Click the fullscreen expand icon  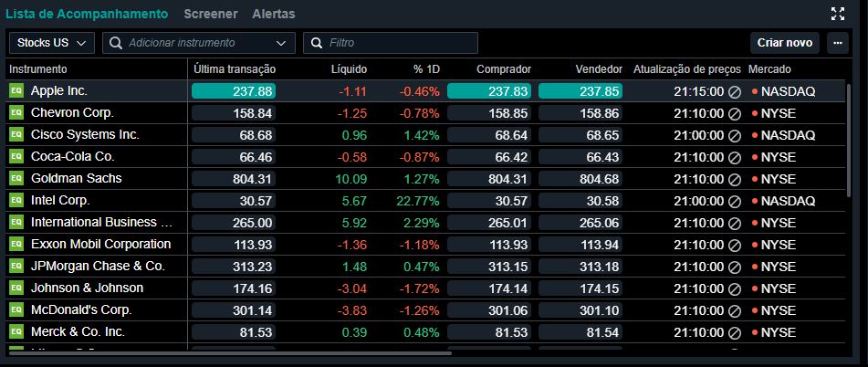[x=838, y=14]
